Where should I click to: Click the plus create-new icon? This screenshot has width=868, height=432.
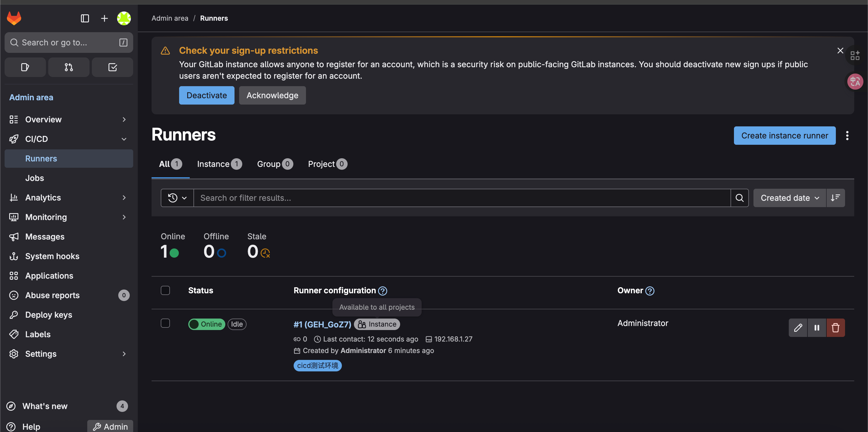tap(104, 18)
